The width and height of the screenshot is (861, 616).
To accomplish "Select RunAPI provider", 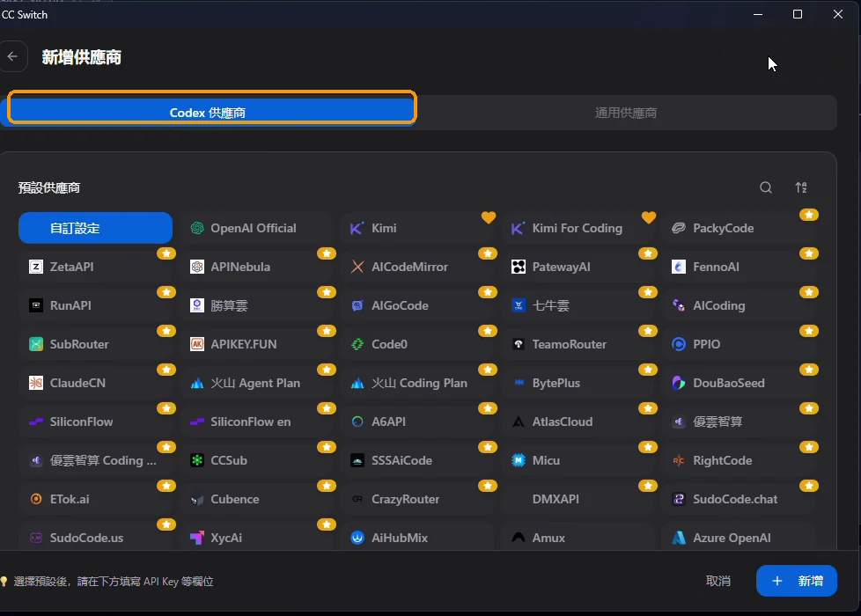I will coord(96,305).
